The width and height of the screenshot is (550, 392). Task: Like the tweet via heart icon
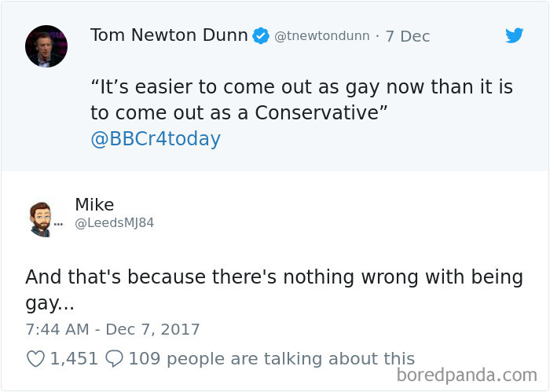click(35, 359)
